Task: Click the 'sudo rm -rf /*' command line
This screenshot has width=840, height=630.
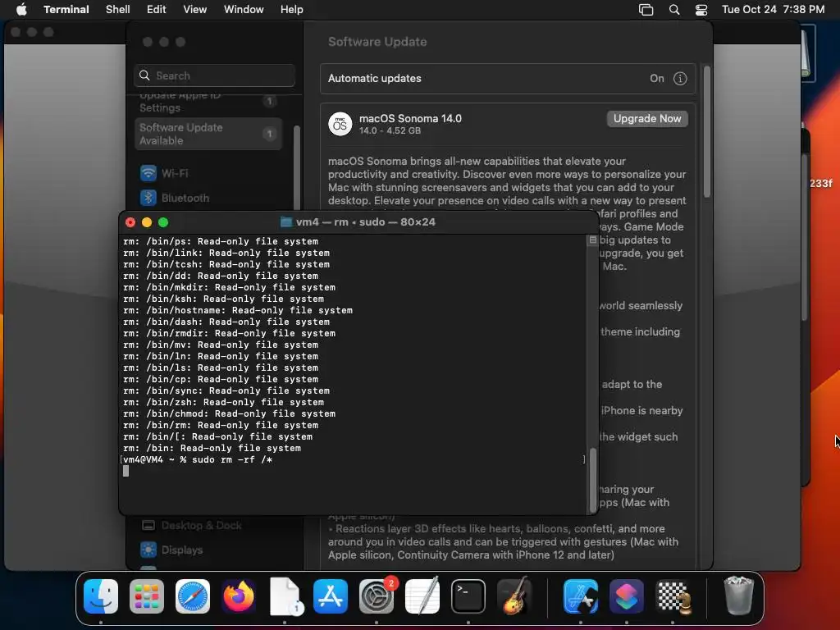Action: coord(232,459)
